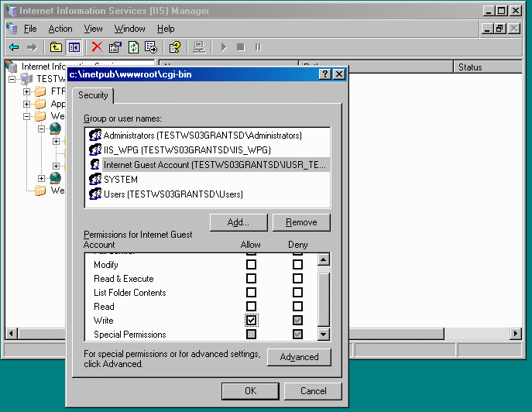This screenshot has width=532, height=412.
Task: Click IIS Manager horizontal scroll right arrow
Action: (x=516, y=334)
